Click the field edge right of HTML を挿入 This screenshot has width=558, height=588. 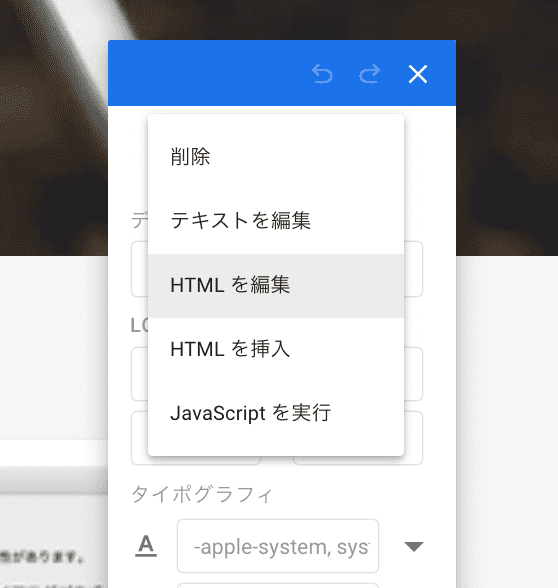coord(414,374)
